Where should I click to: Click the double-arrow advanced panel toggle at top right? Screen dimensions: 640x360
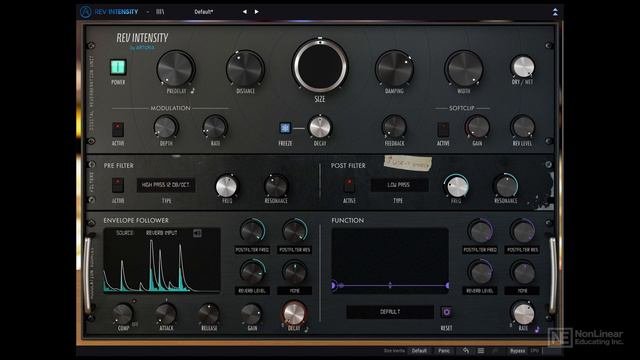click(555, 12)
